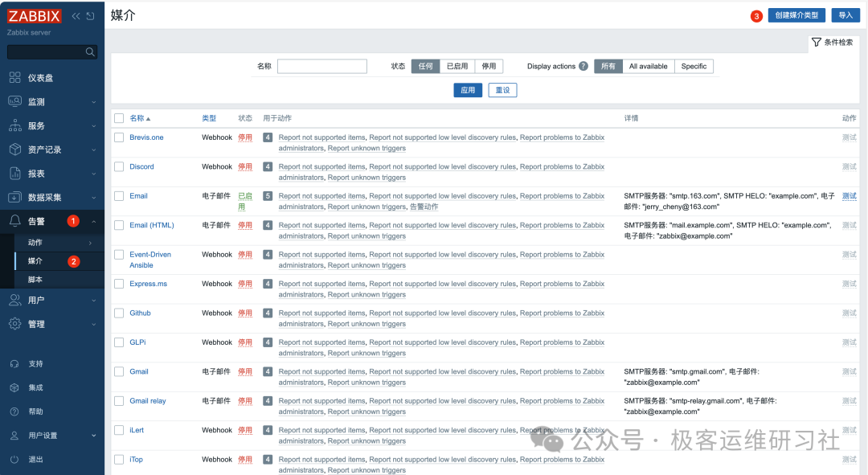Screen dimensions: 868x475
Task: Click the Display actions help icon
Action: pos(583,67)
